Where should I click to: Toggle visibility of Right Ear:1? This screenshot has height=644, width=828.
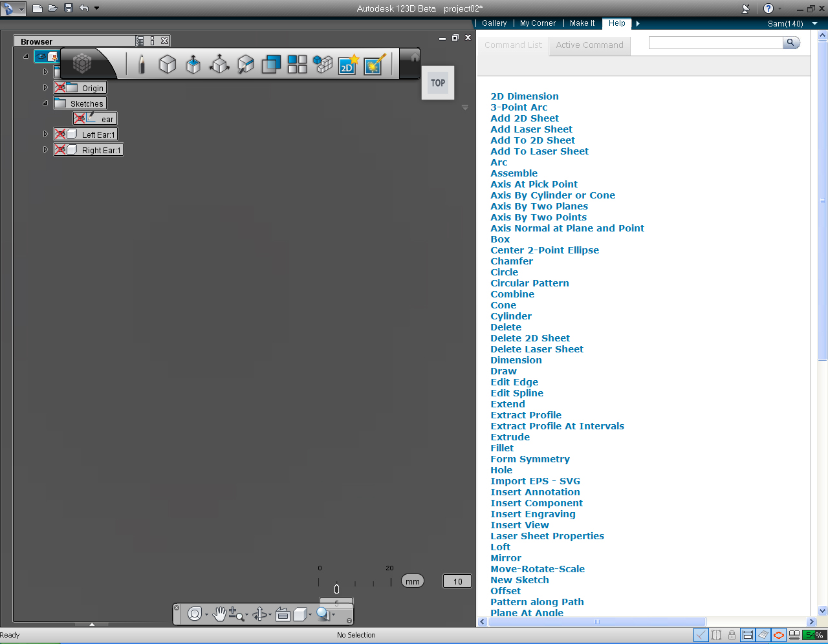coord(60,150)
